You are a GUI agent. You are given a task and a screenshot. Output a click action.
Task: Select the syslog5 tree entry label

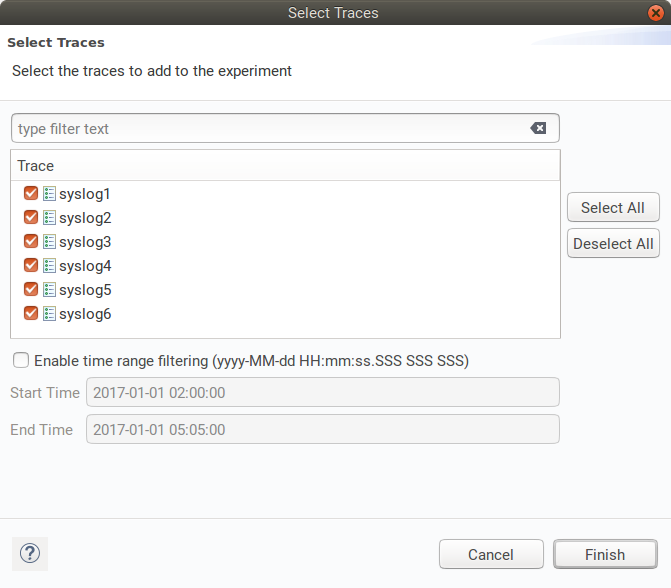point(85,290)
